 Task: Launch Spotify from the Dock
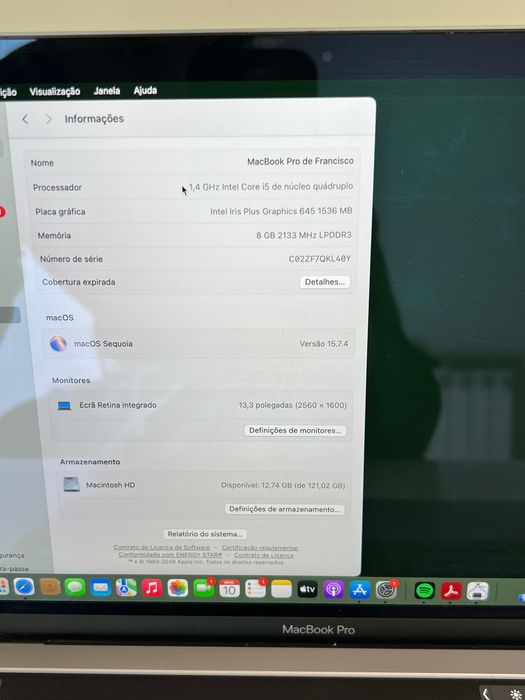[424, 591]
